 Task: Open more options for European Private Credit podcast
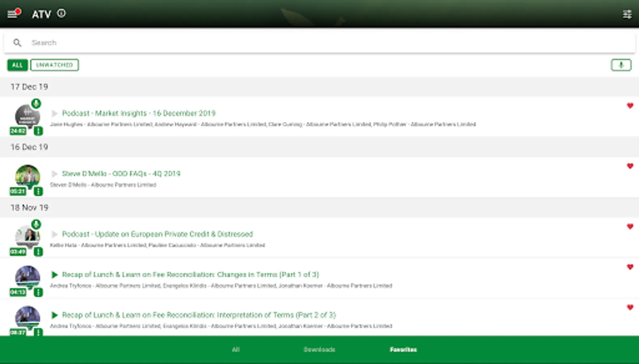tap(38, 252)
